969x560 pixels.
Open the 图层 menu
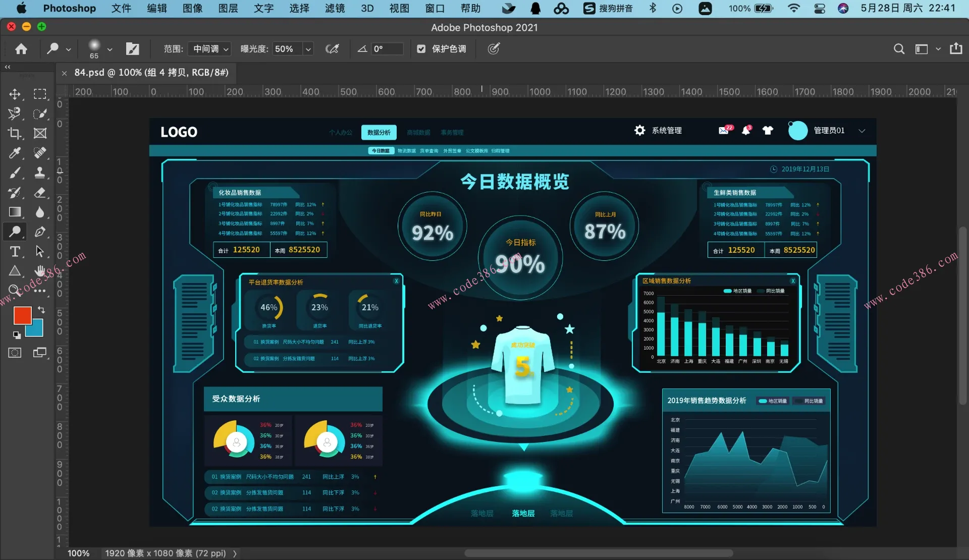coord(228,8)
